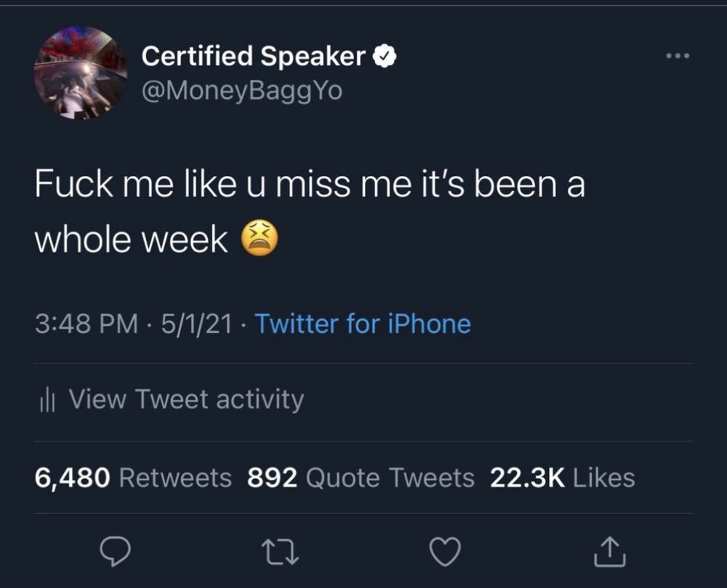727x588 pixels.
Task: View the 6,480 Retweets list
Action: point(132,478)
